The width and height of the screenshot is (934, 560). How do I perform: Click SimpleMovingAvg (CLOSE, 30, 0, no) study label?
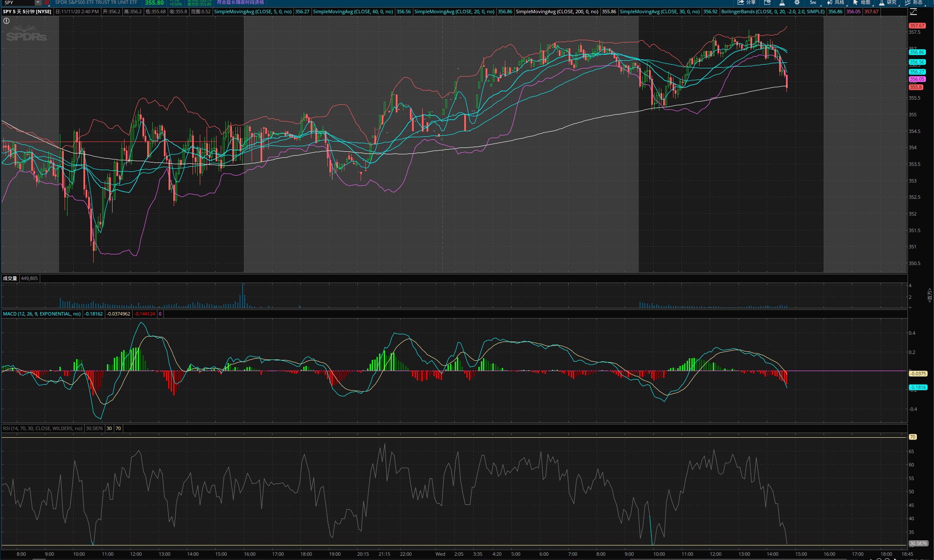pyautogui.click(x=660, y=12)
